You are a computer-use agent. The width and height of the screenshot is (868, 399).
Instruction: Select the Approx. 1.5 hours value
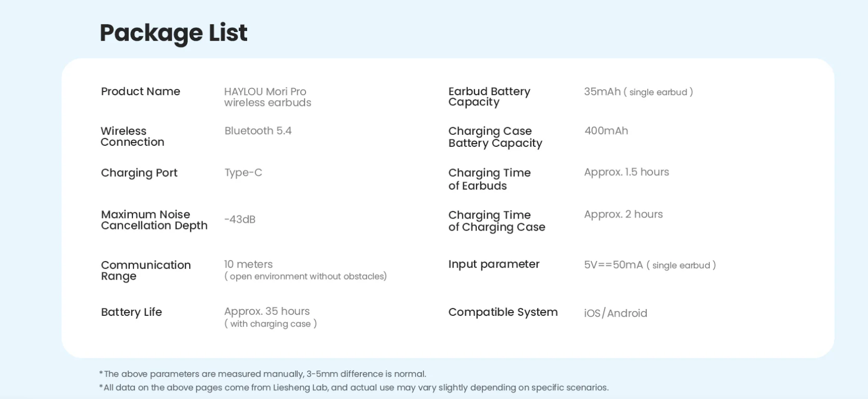pyautogui.click(x=626, y=172)
